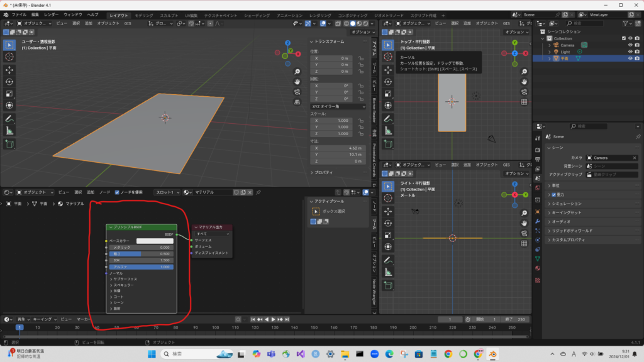Click the ベースカラー white color swatch
The image size is (644, 362).
(x=155, y=241)
